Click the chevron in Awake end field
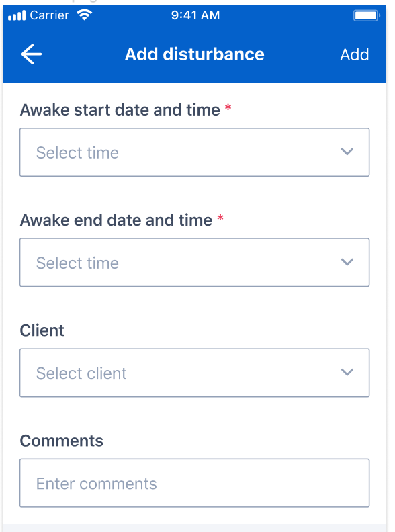 pyautogui.click(x=347, y=261)
